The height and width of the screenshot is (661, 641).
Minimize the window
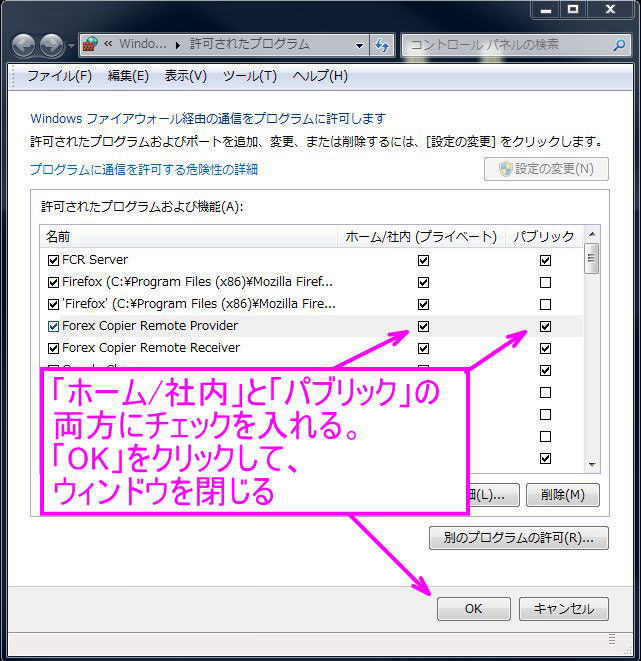coord(546,9)
